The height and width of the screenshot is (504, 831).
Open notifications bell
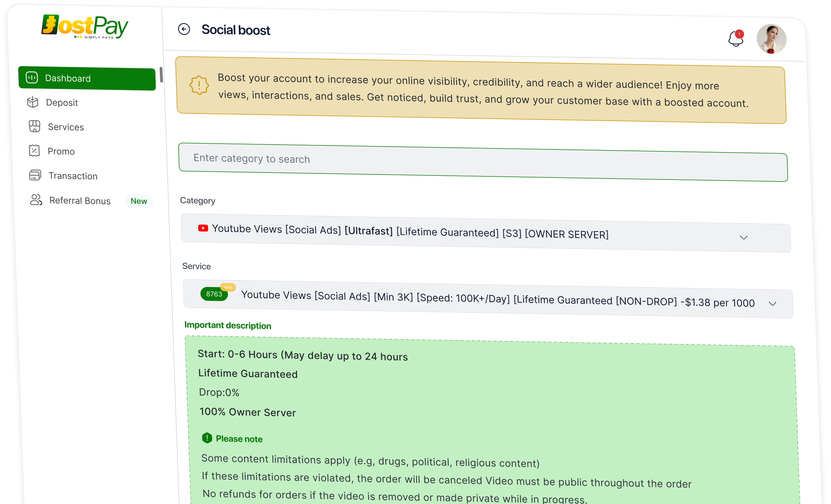tap(736, 38)
